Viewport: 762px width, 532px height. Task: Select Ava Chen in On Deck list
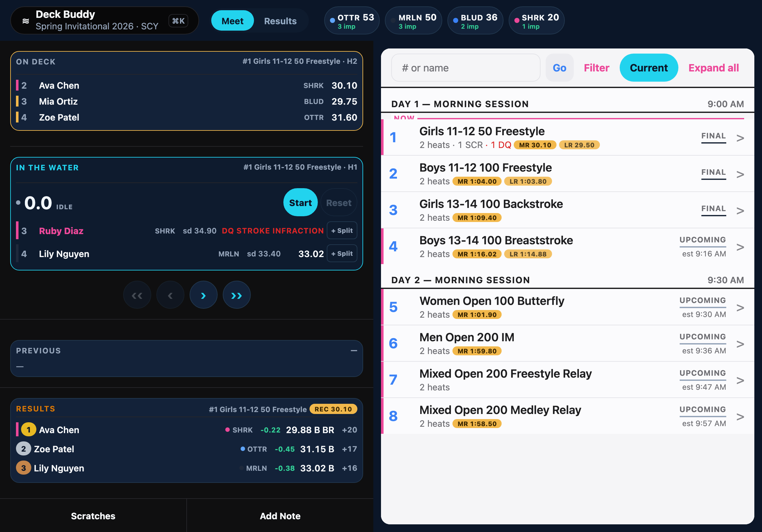(x=187, y=85)
